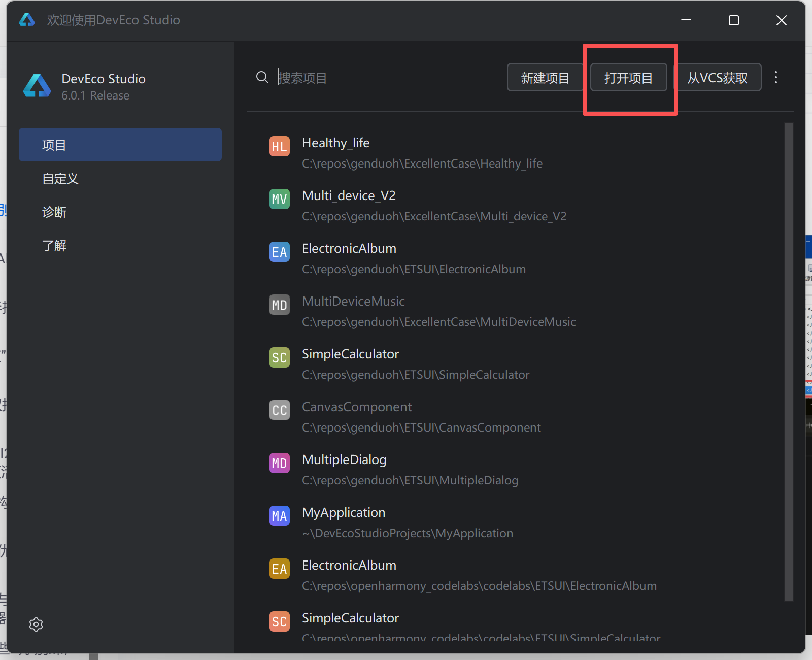The image size is (812, 660).
Task: Maximize the DevEco Studio welcome window
Action: tap(734, 20)
